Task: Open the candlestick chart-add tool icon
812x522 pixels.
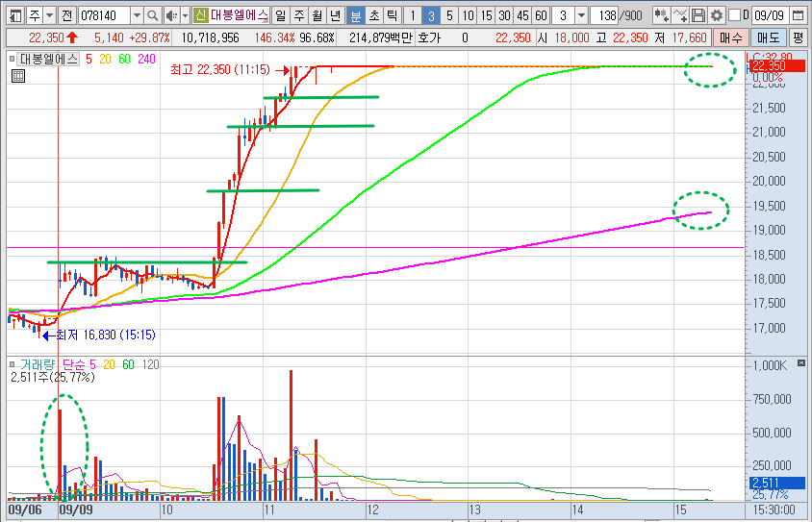Action: (x=661, y=15)
